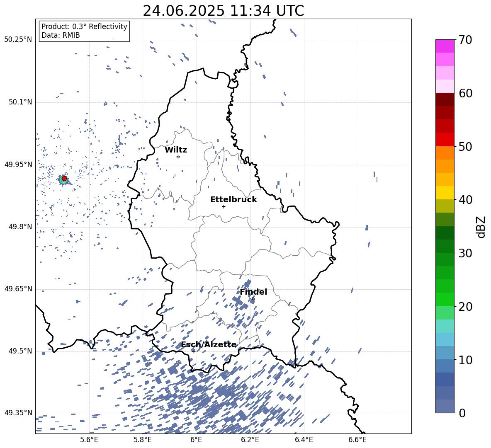Click the 40 tick label on colorbar

(465, 200)
